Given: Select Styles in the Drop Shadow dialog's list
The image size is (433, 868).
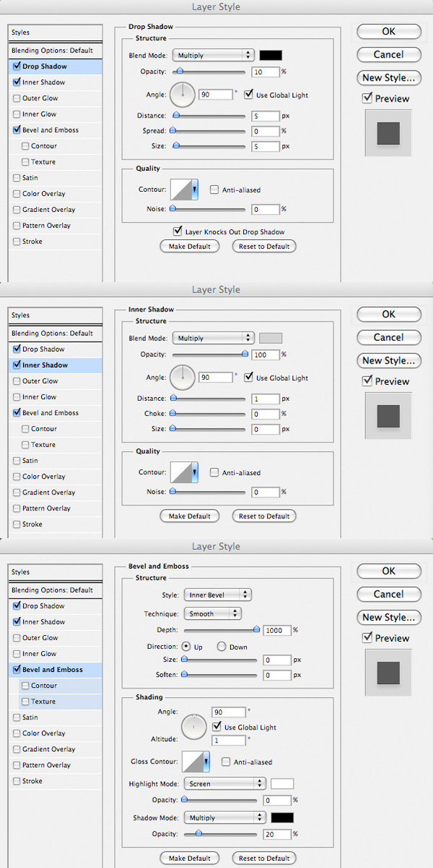Looking at the screenshot, I should pyautogui.click(x=55, y=32).
